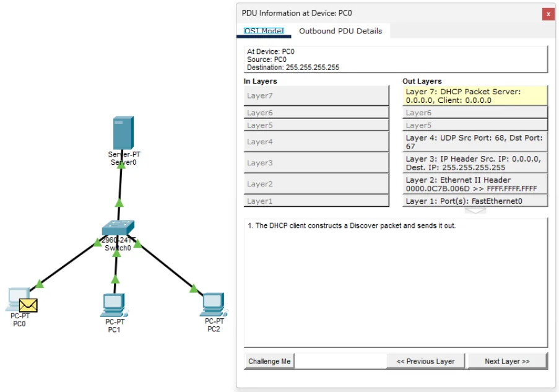This screenshot has width=559, height=392.
Task: Select the PC2 computer icon
Action: 213,305
